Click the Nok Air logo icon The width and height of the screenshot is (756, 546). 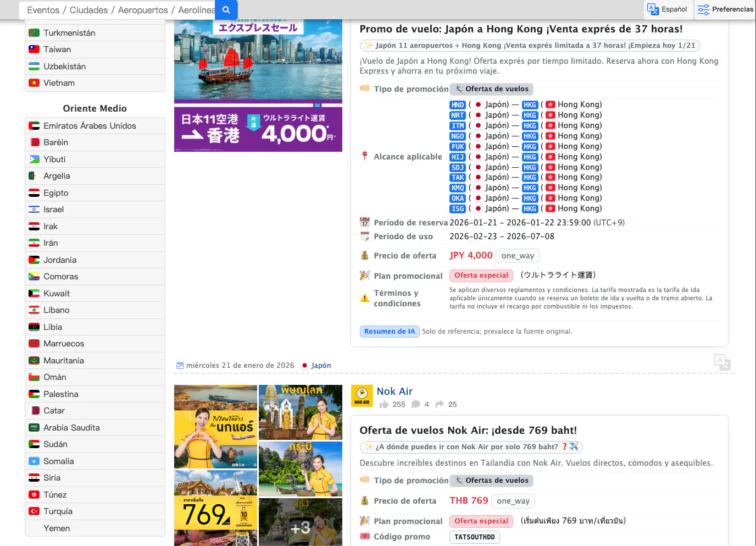tap(362, 395)
